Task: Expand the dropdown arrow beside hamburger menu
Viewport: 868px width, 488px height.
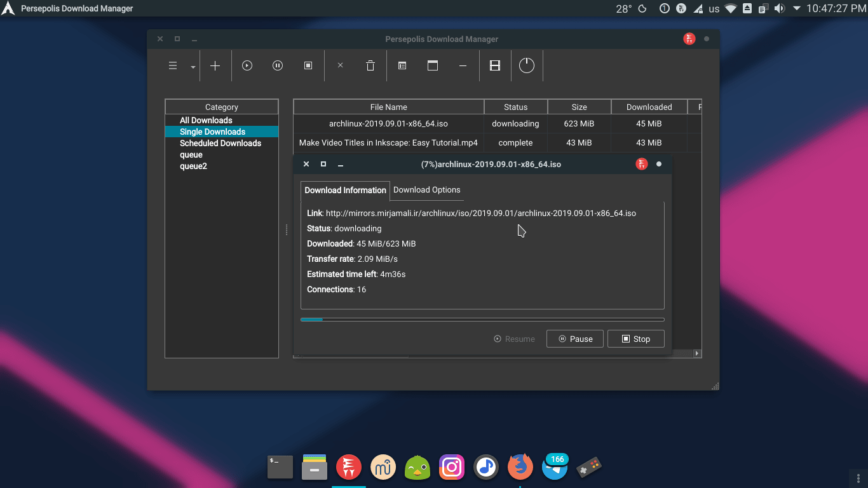Action: pos(193,67)
